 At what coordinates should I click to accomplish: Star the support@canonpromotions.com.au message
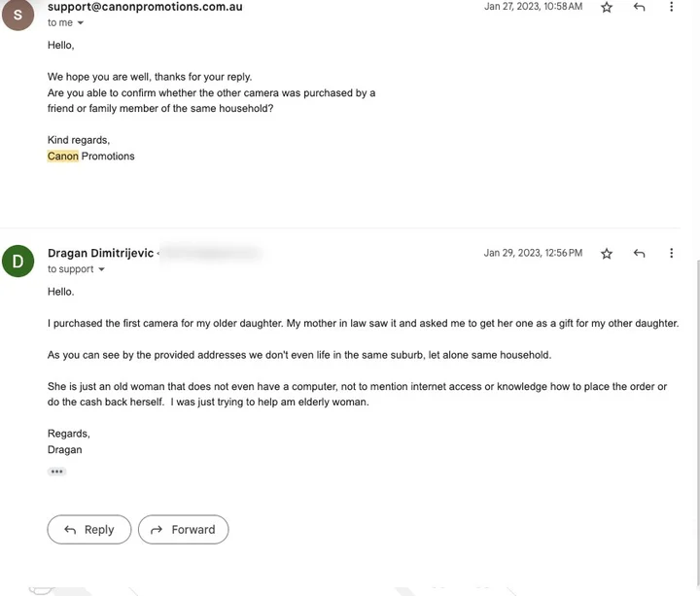click(607, 7)
